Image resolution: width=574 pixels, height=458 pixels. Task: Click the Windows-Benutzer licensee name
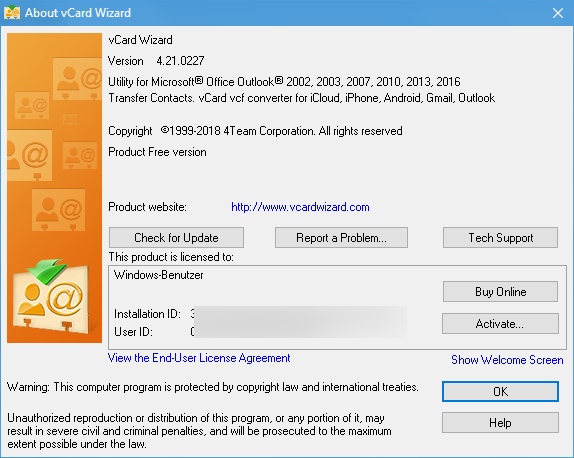click(x=159, y=275)
